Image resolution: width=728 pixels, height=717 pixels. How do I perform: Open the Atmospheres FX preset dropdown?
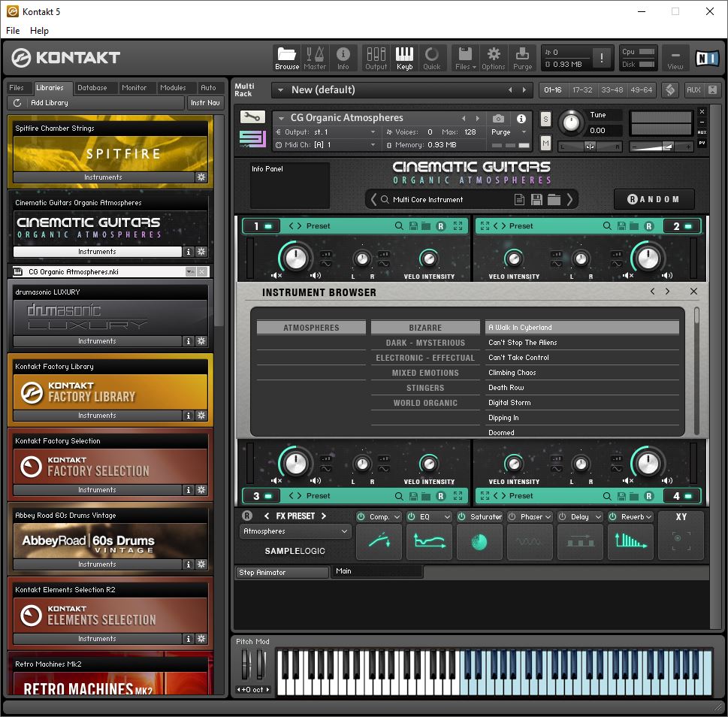point(295,531)
